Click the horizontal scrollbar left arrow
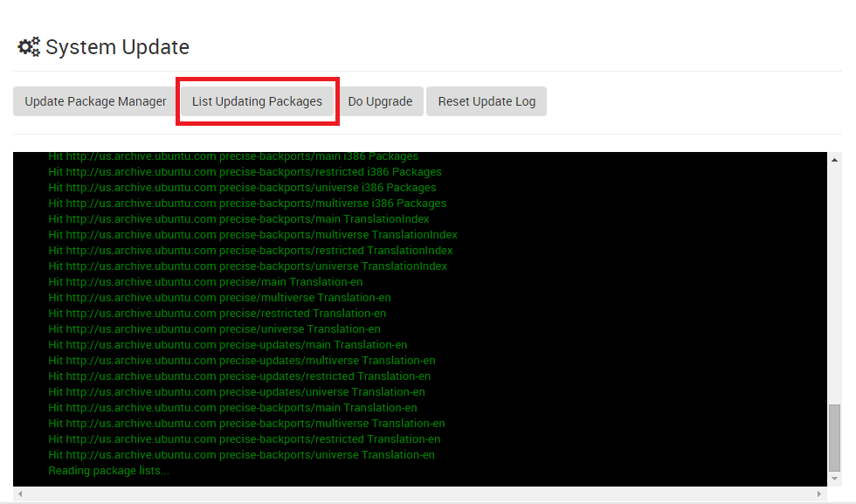 tap(20, 494)
